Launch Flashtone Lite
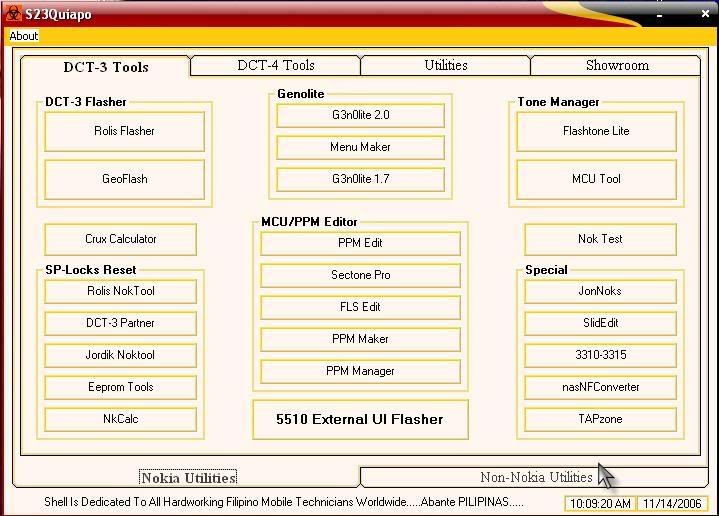719x516 pixels. [596, 131]
